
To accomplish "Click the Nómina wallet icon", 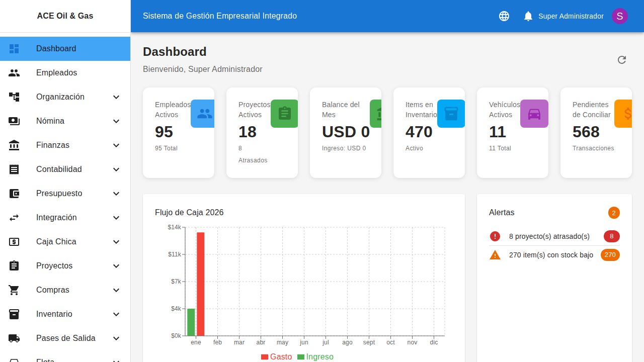I will 14,121.
